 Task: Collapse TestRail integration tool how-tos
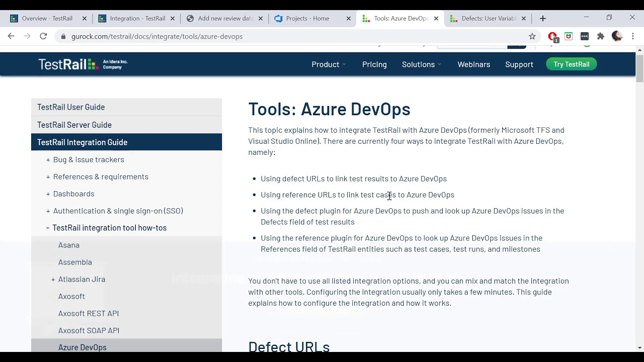tap(48, 228)
